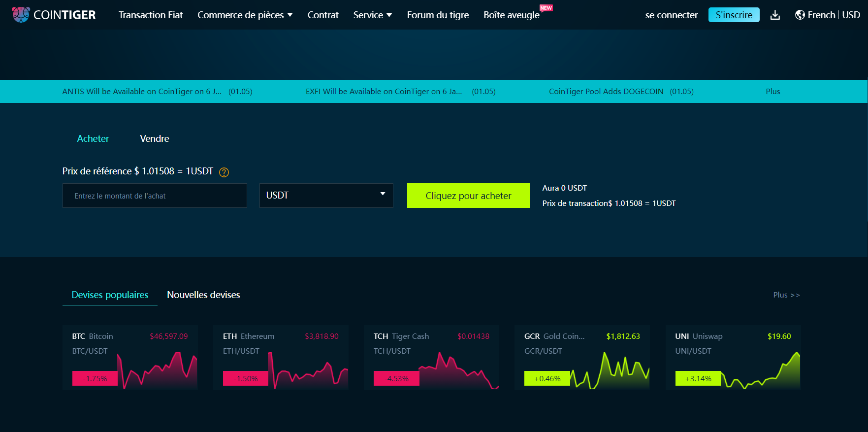Click the Cliquez pour acheter button
Image resolution: width=868 pixels, height=432 pixels.
tap(469, 196)
